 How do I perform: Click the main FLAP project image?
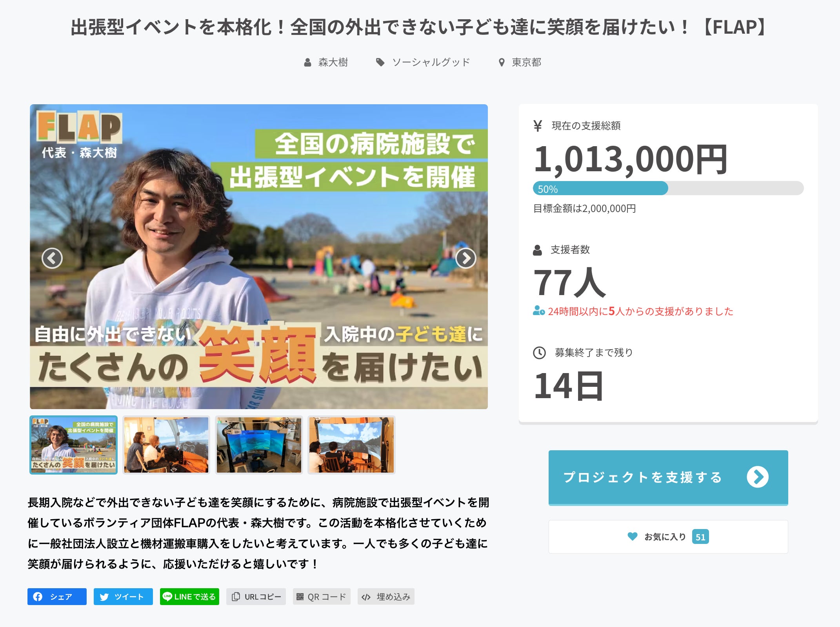259,257
